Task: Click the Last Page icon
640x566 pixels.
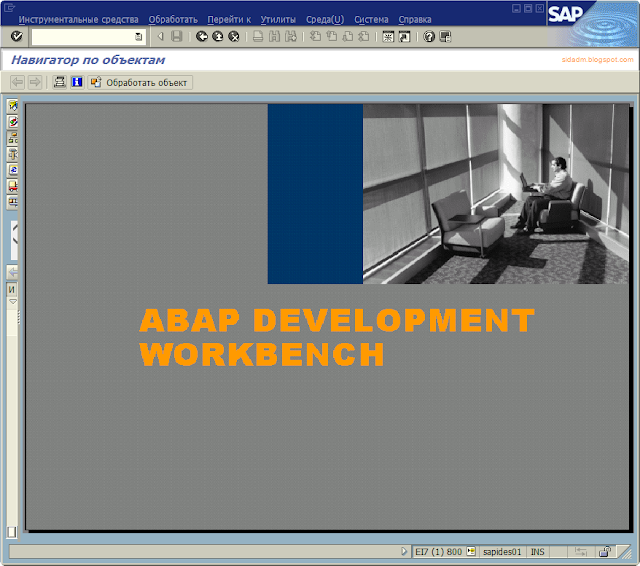Action: pyautogui.click(x=364, y=36)
